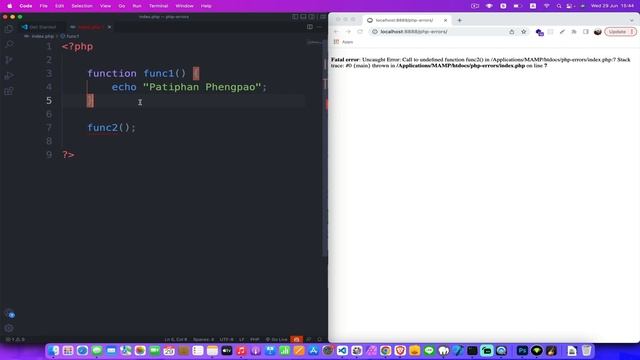Open the Customize Layout icon in VS Code
The image size is (640, 360).
(x=322, y=17)
